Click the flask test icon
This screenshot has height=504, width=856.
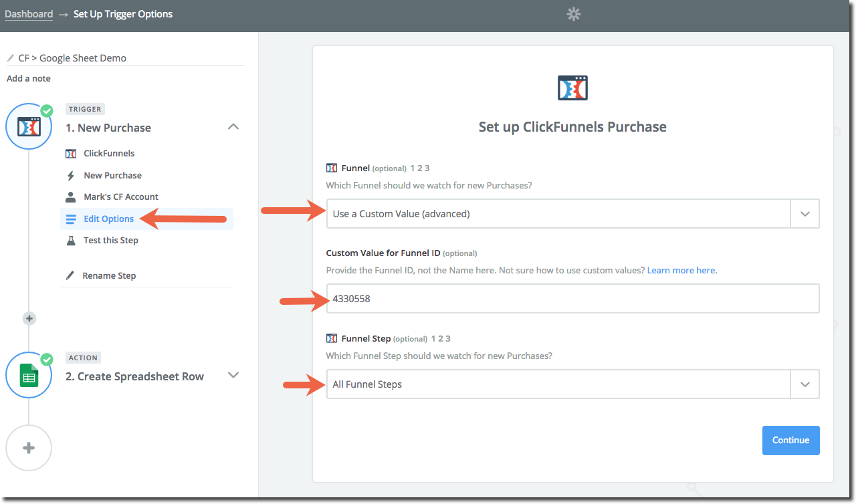pyautogui.click(x=71, y=241)
